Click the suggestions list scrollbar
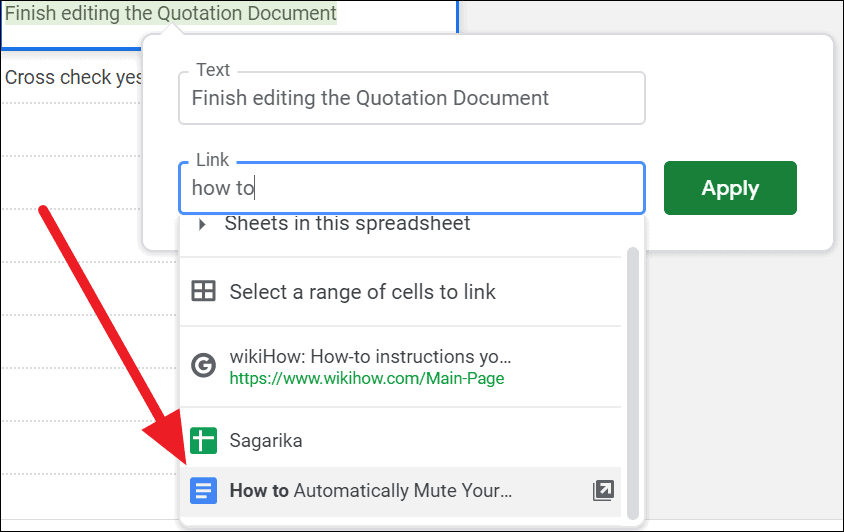The height and width of the screenshot is (532, 844). [x=633, y=383]
